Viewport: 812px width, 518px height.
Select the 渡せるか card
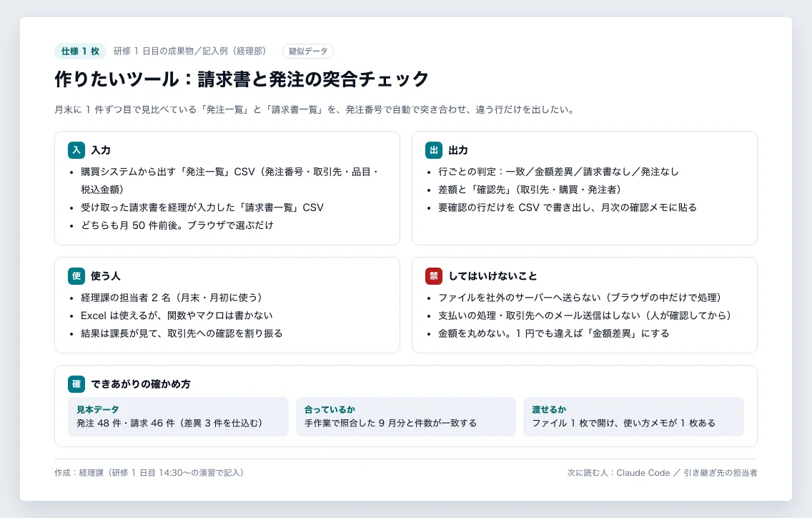633,417
